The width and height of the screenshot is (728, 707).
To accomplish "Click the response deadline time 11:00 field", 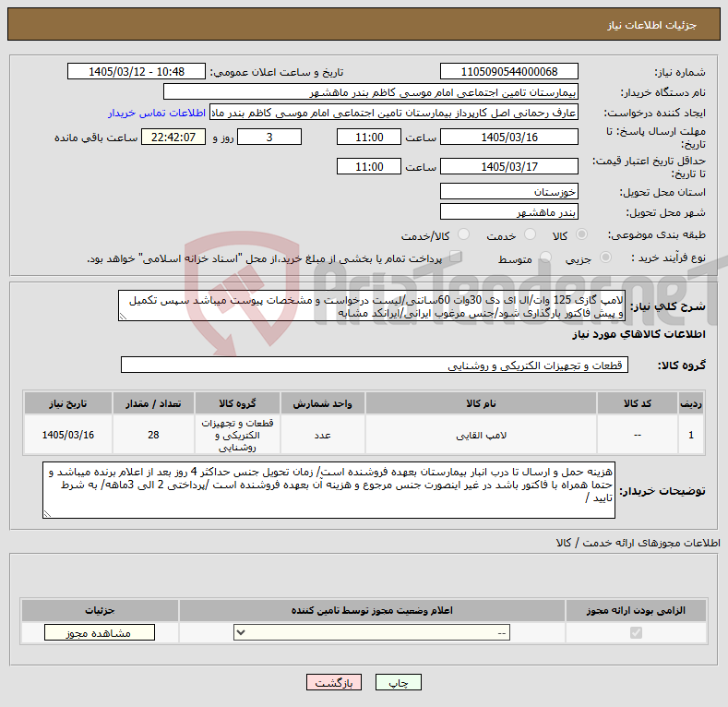I will pos(369,137).
